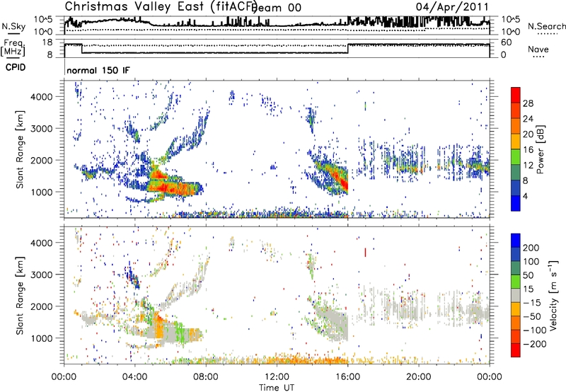Select the 12:00 time axis label

(x=277, y=377)
